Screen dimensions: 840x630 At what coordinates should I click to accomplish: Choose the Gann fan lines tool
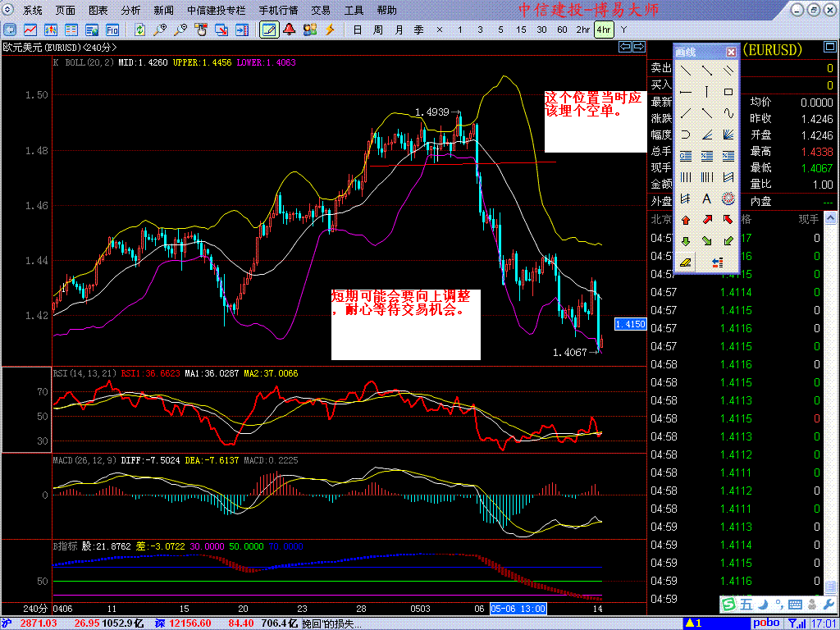point(728,135)
